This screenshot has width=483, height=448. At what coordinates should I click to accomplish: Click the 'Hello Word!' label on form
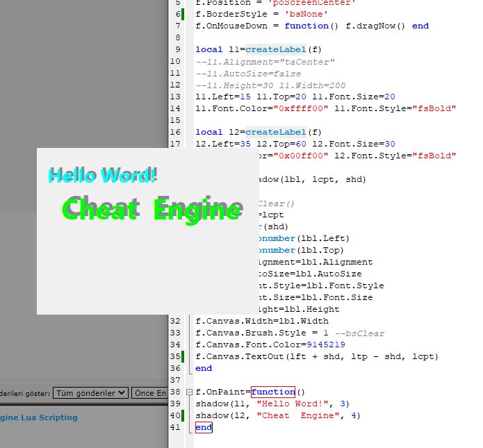click(103, 175)
